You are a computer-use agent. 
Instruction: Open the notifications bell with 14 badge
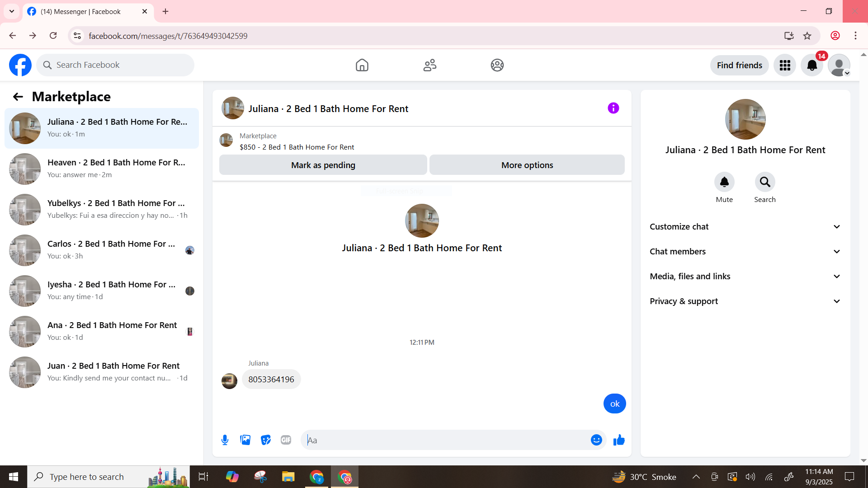tap(812, 66)
